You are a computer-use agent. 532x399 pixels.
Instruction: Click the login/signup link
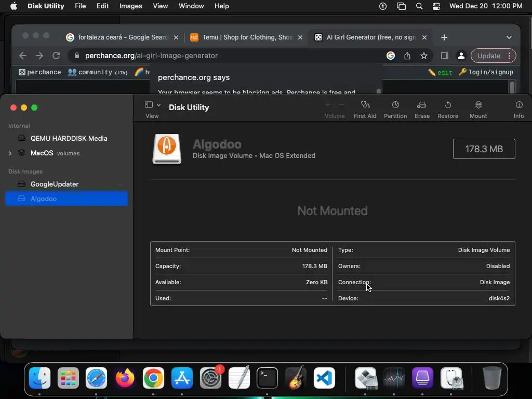486,72
